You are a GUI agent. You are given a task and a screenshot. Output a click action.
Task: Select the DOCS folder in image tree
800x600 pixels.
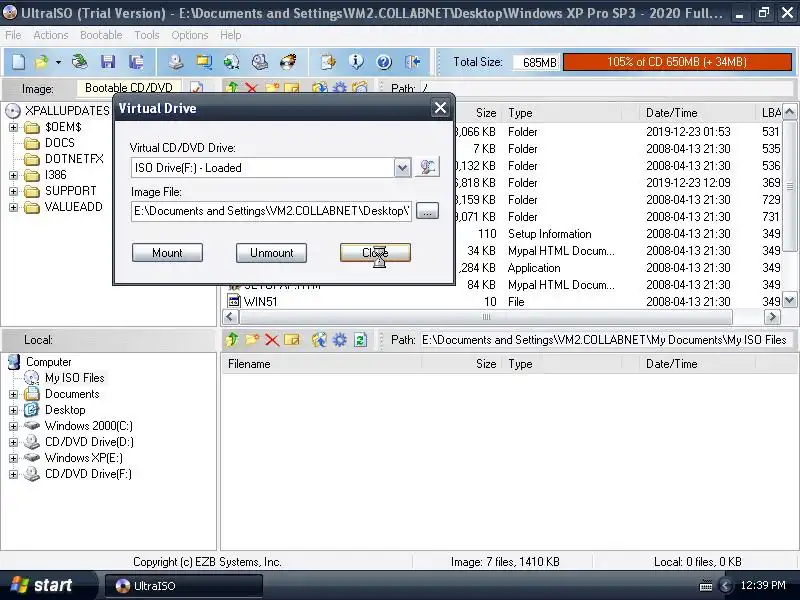coord(60,143)
